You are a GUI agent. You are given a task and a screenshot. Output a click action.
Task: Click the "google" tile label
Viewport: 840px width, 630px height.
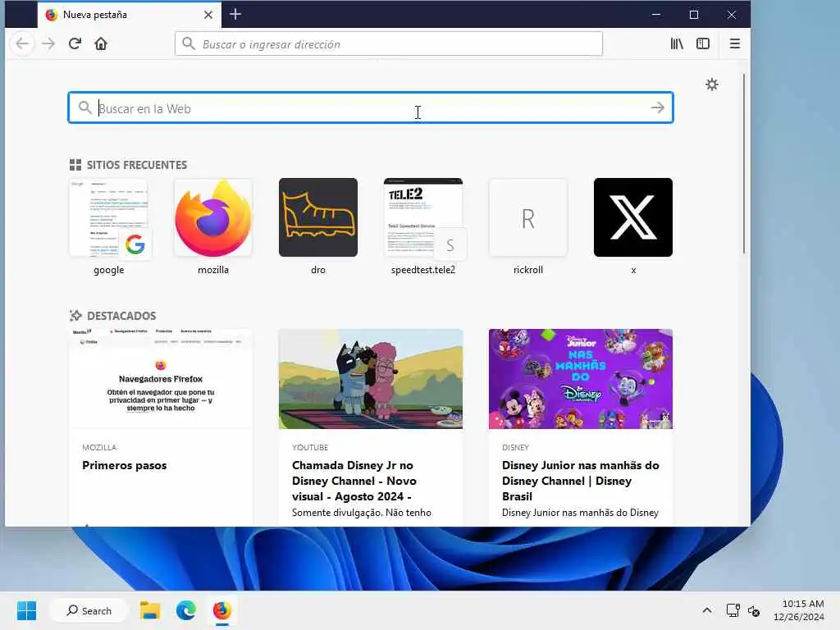(109, 270)
